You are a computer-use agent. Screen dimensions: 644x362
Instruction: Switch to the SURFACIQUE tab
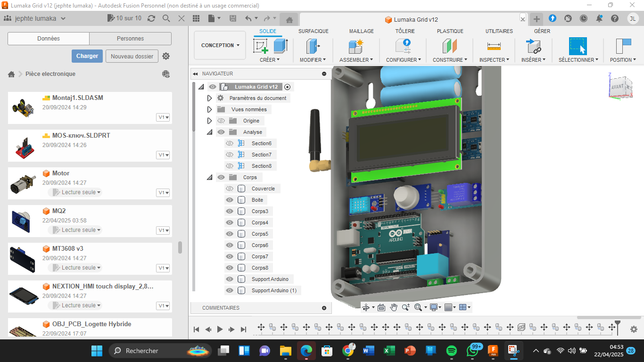[x=313, y=31]
